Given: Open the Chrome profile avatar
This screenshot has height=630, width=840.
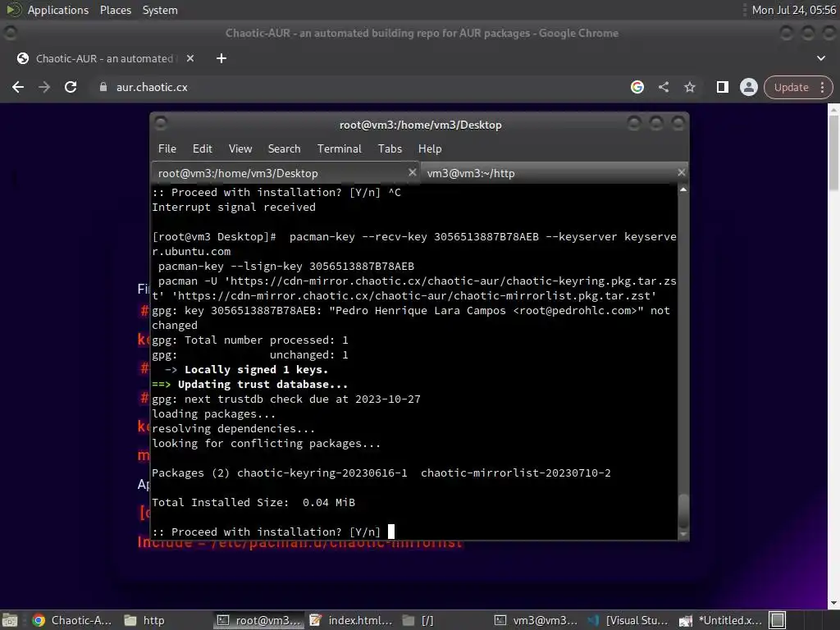Looking at the screenshot, I should click(x=748, y=87).
